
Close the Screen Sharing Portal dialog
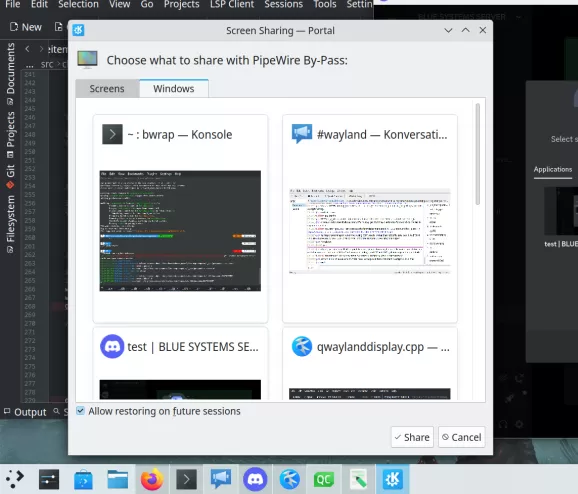coord(483,30)
